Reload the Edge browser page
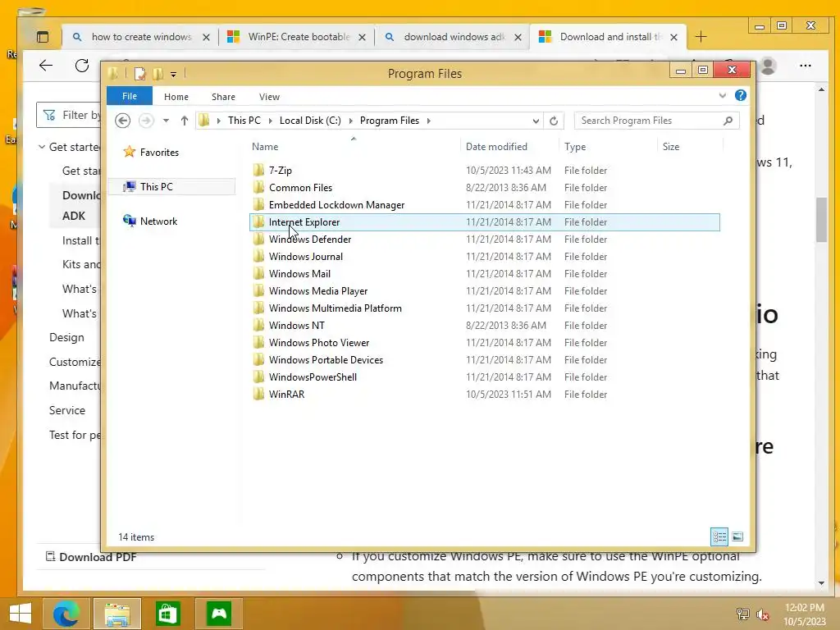 82,66
